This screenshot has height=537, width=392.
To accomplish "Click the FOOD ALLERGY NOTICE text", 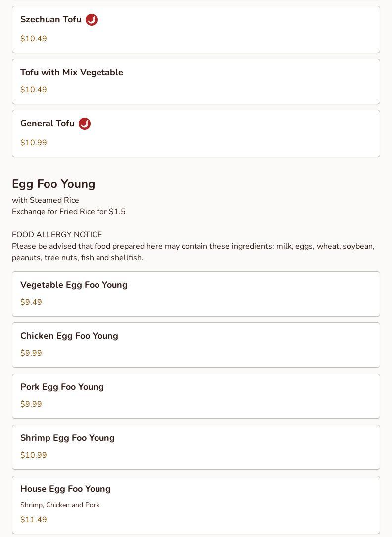I will point(57,235).
